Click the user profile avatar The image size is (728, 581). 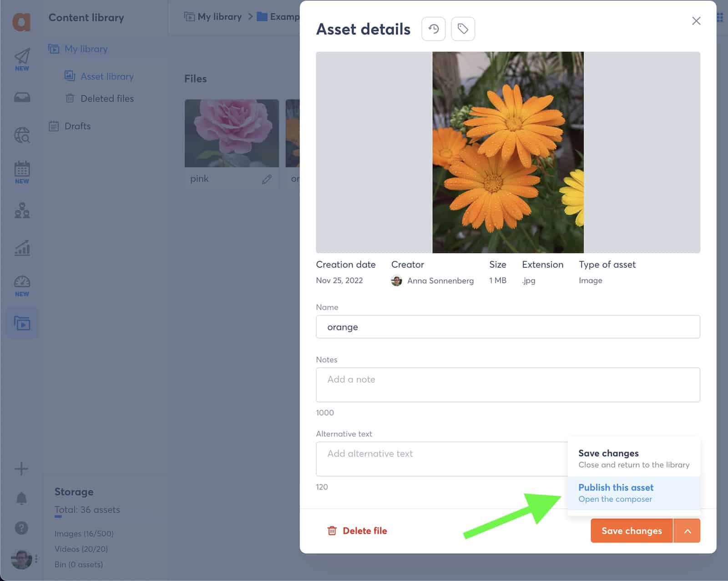click(21, 559)
